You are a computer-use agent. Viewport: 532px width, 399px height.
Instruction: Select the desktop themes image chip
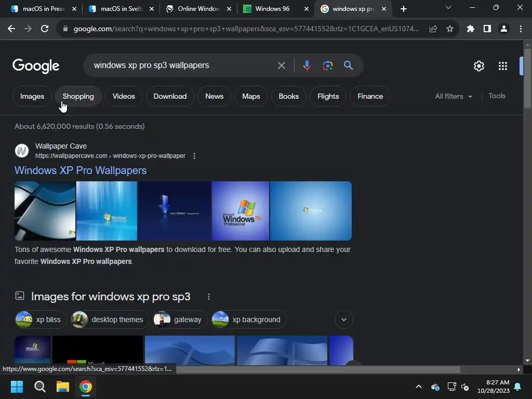tap(110, 320)
